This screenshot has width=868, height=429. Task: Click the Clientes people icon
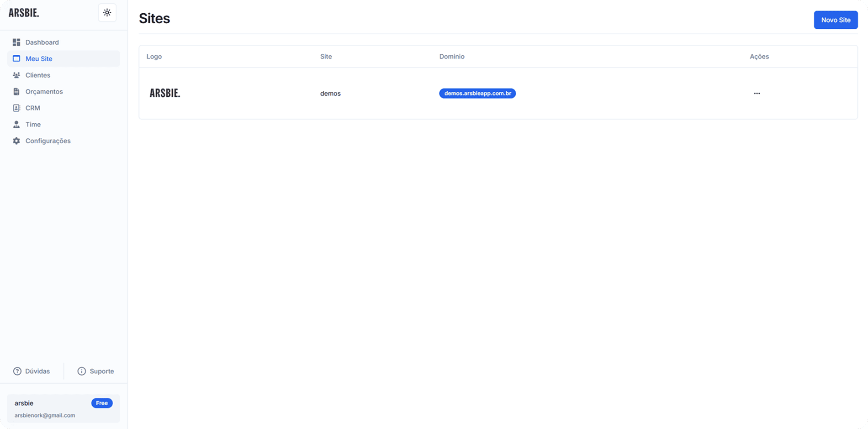coord(16,75)
